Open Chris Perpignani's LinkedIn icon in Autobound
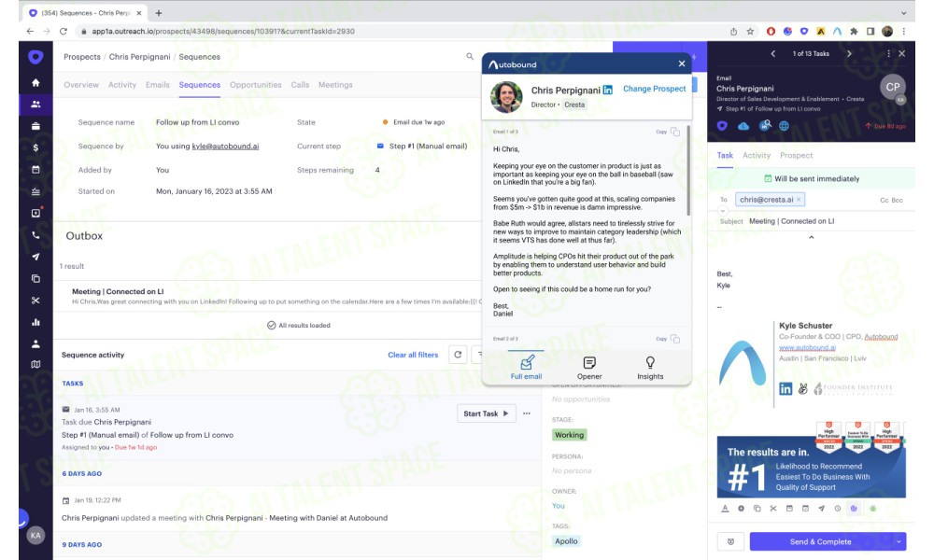This screenshot has width=934, height=560. click(608, 90)
